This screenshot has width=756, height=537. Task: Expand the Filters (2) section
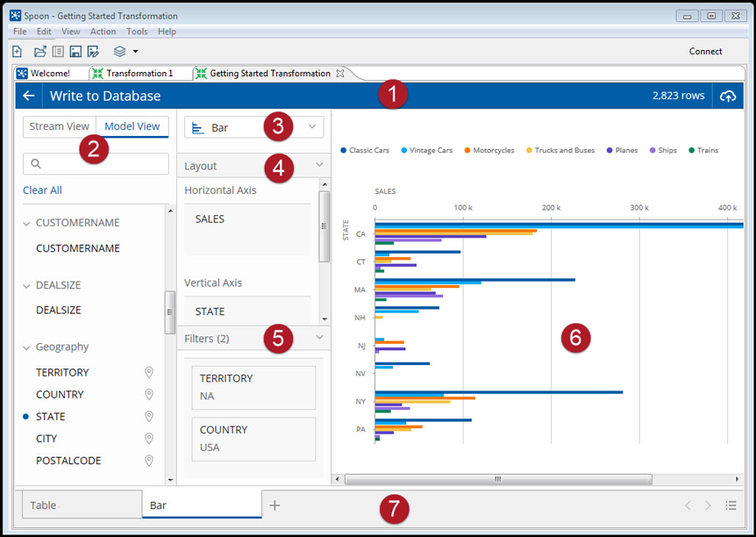point(319,338)
